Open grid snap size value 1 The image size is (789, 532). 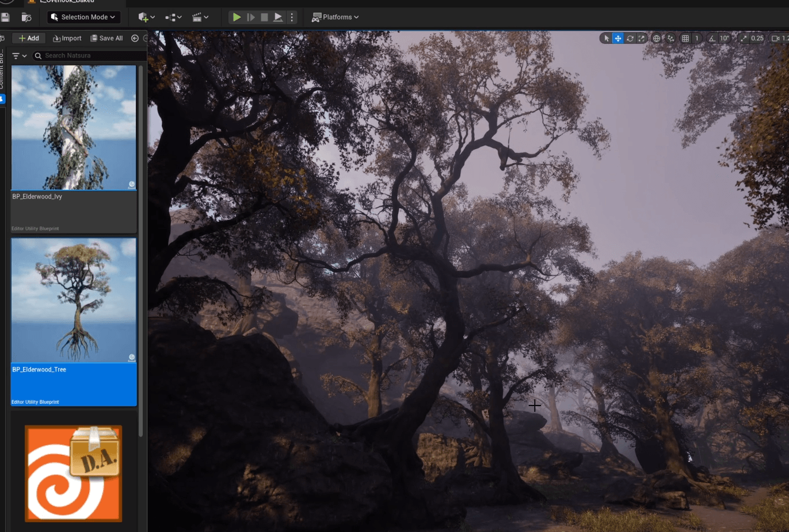[x=697, y=39]
